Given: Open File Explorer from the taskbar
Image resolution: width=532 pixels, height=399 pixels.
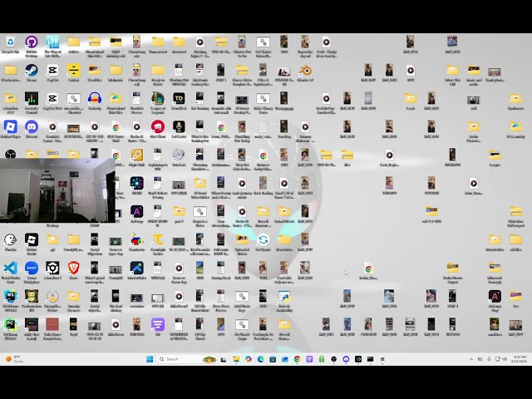Looking at the screenshot, I should coord(236,359).
